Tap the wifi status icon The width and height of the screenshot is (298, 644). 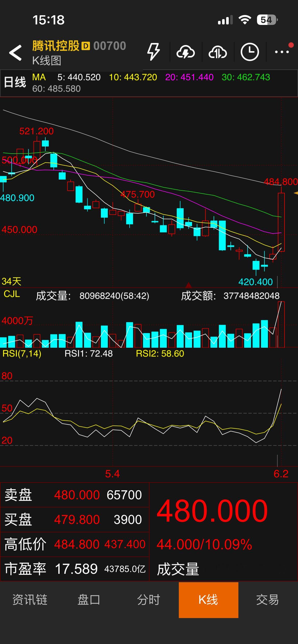point(245,20)
